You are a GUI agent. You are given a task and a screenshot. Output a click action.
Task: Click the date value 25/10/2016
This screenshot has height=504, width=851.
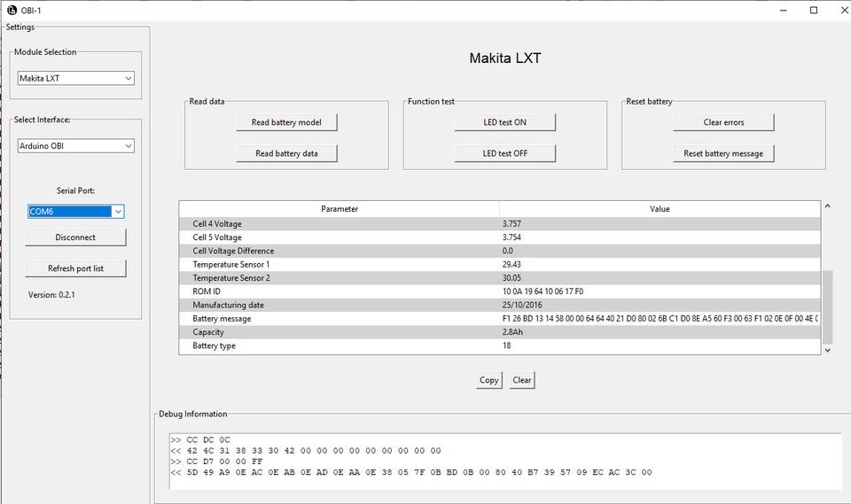click(522, 305)
